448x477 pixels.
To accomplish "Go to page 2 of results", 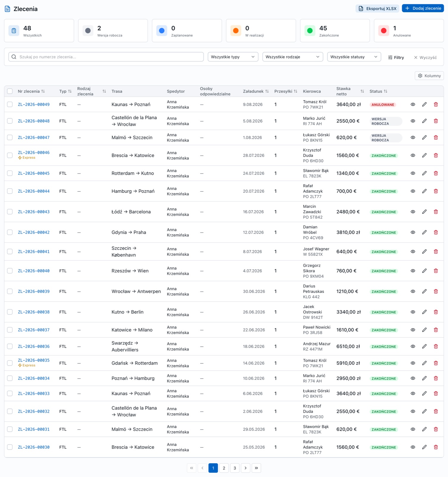I will [224, 468].
